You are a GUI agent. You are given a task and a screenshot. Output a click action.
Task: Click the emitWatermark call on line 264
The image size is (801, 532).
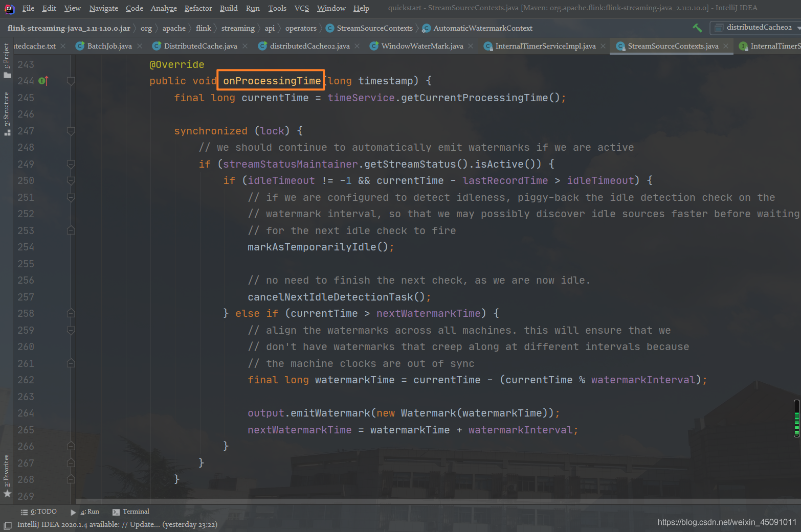coord(330,413)
